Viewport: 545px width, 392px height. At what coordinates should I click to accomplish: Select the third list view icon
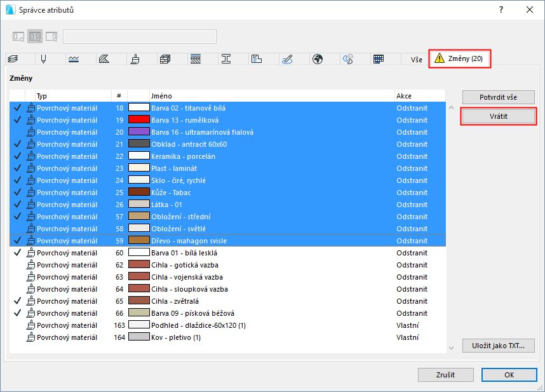[51, 36]
